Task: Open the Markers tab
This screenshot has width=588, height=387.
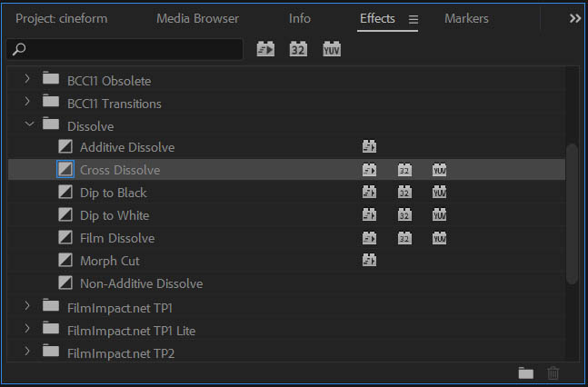Action: point(466,18)
